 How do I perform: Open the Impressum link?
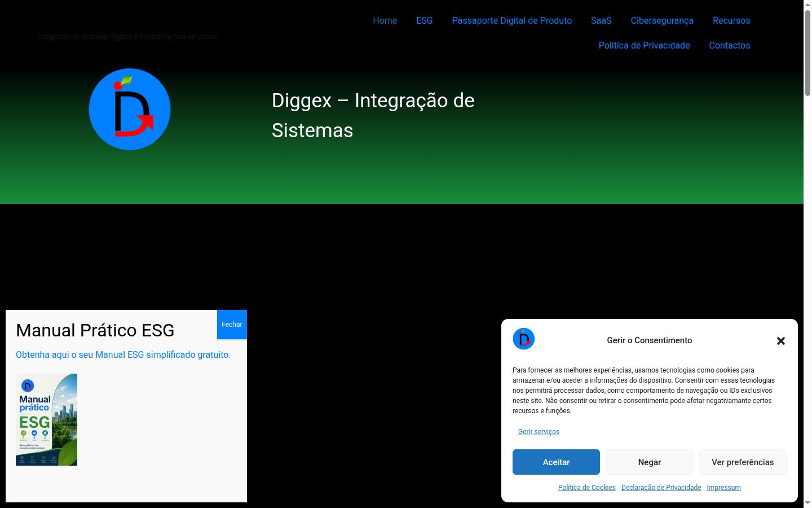point(723,488)
